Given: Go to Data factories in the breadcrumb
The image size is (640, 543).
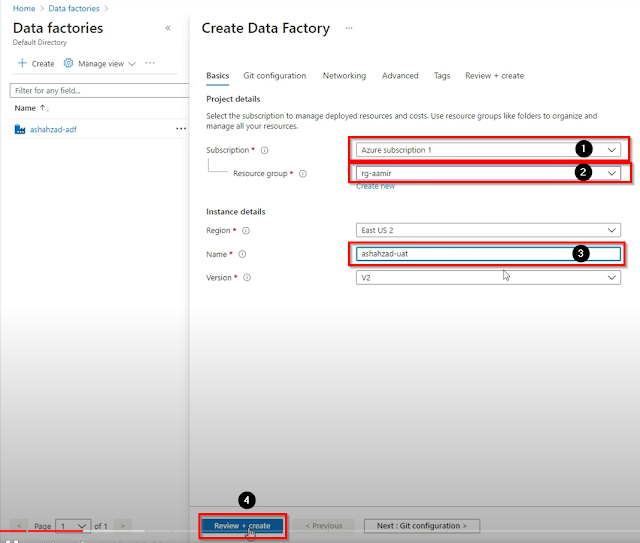Looking at the screenshot, I should [74, 8].
